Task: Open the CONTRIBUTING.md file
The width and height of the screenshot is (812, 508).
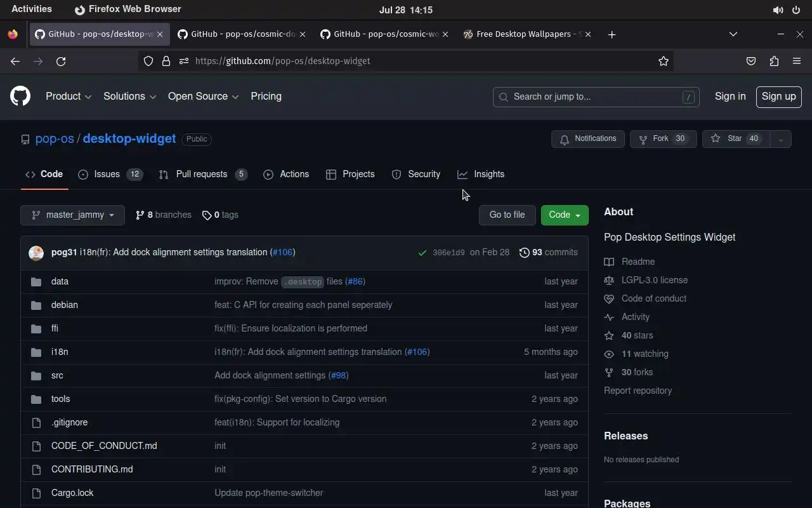Action: (92, 469)
